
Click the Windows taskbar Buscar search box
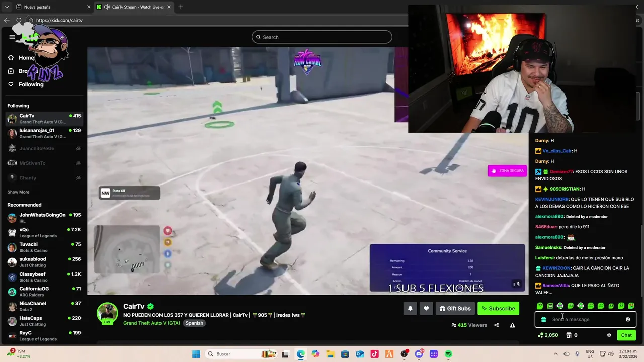[x=240, y=354]
